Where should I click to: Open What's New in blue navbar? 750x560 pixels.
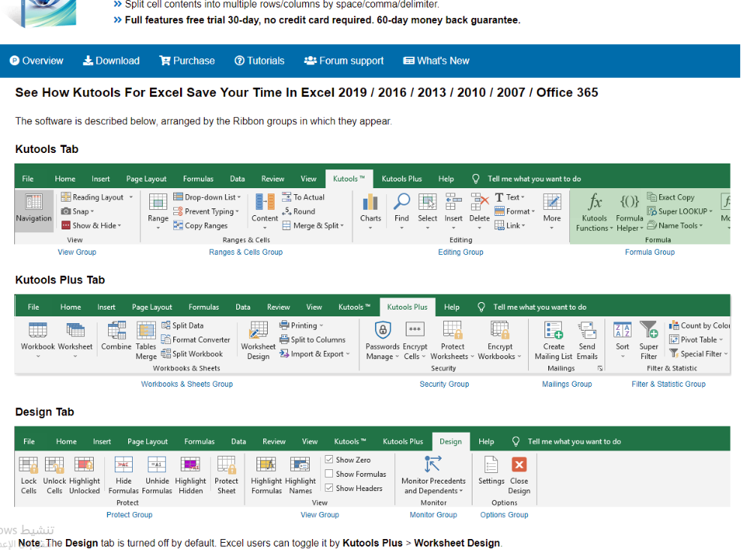pos(436,61)
